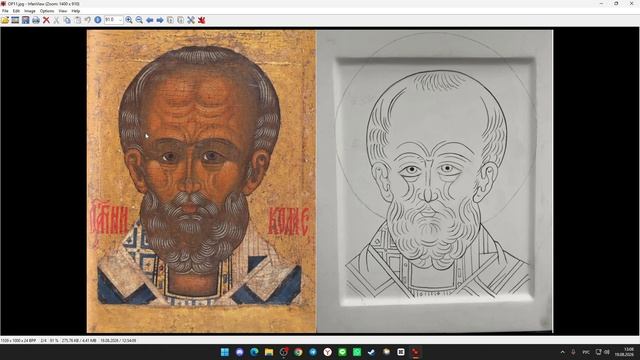Image resolution: width=640 pixels, height=360 pixels.
Task: Save image with the floppy disk icon
Action: [x=26, y=20]
